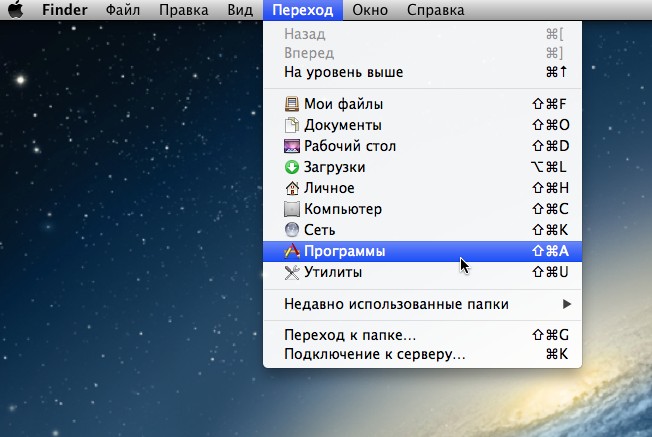This screenshot has height=437, width=652.
Task: Open the Правка menu
Action: [183, 10]
